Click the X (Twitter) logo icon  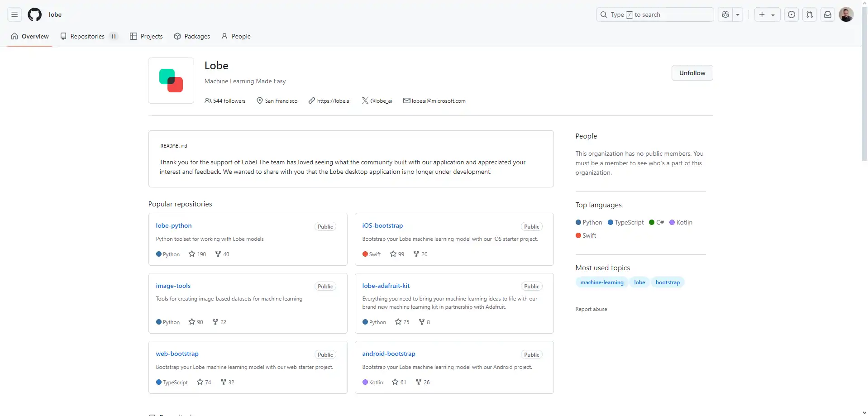click(x=365, y=100)
